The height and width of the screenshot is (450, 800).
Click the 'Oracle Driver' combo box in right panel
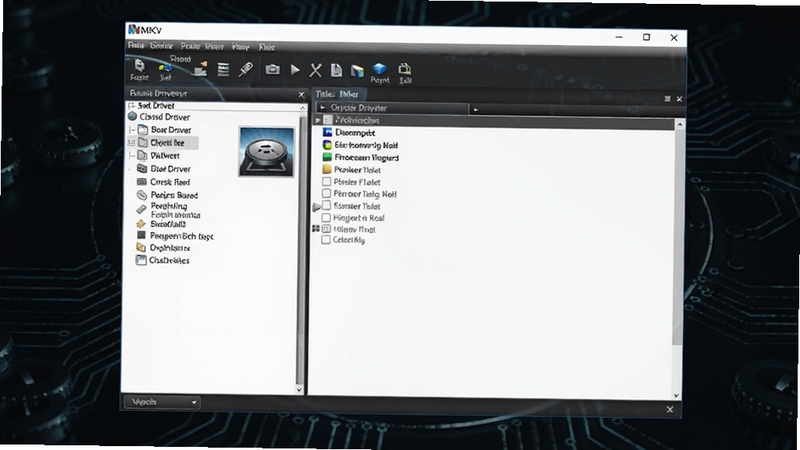pyautogui.click(x=392, y=108)
